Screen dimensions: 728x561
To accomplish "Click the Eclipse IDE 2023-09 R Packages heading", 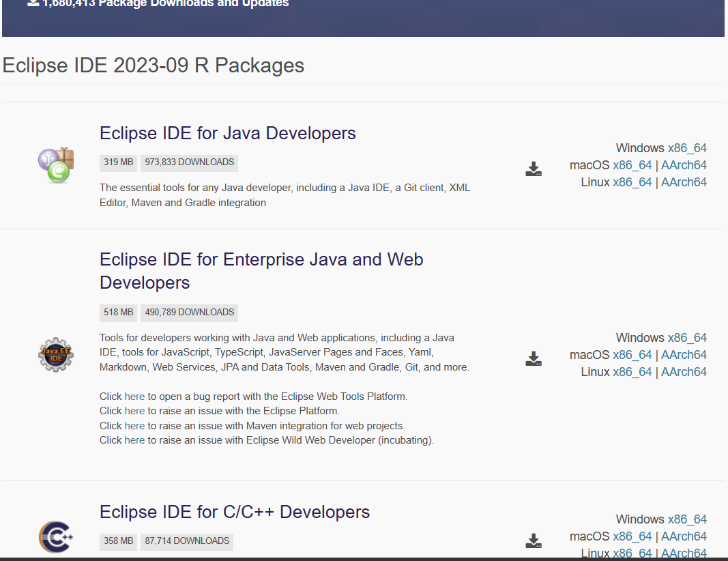I will pyautogui.click(x=154, y=66).
